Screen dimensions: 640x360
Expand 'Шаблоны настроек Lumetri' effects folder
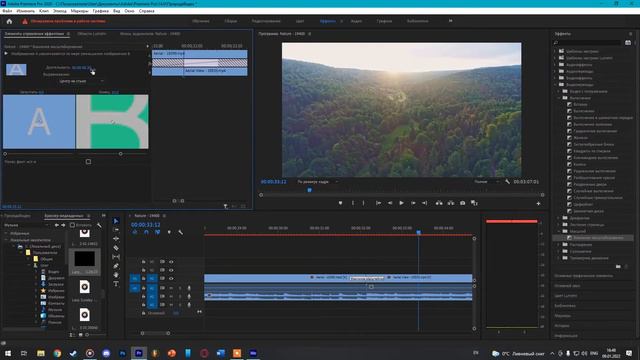[x=556, y=58]
